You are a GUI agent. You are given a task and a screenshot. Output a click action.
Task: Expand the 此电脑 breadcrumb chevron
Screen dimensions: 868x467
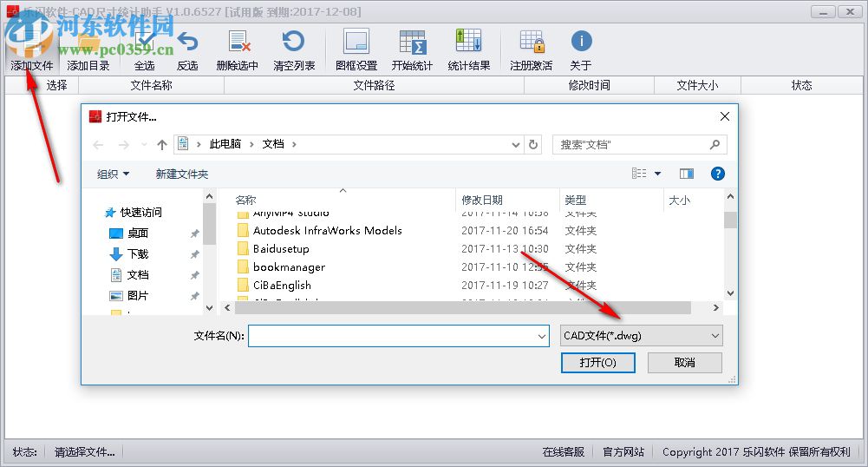(251, 145)
